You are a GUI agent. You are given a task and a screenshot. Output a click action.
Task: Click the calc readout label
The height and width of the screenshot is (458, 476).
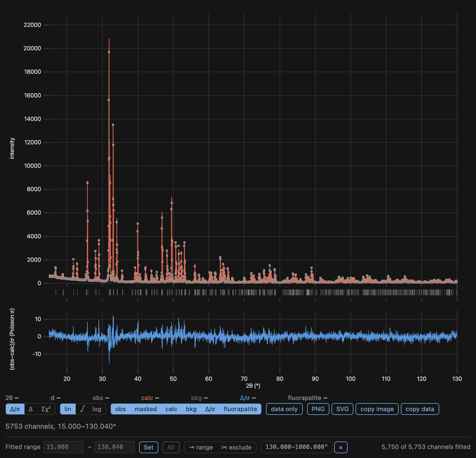click(x=147, y=398)
